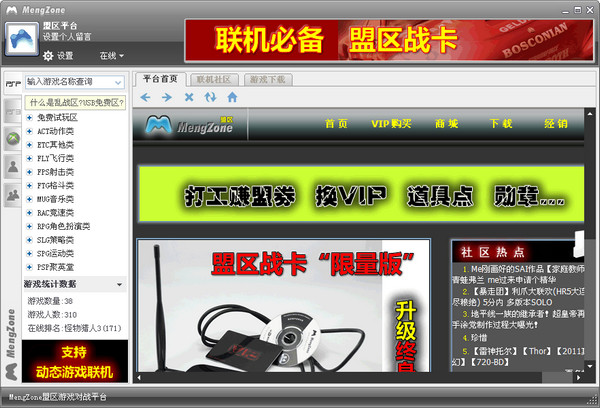Go back with the left arrow
600x408 pixels.
(145, 97)
